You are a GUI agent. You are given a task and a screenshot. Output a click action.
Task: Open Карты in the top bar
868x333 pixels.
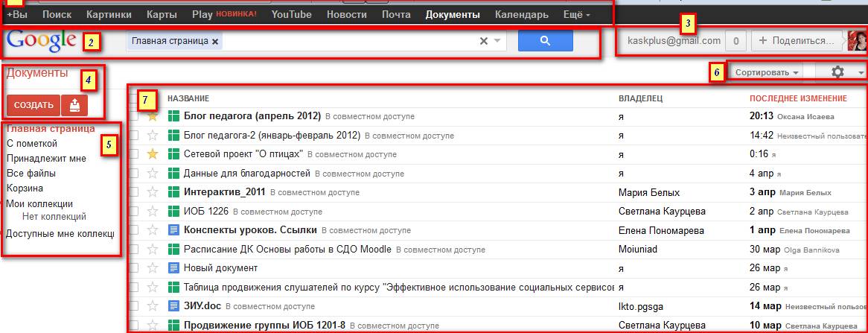pos(162,15)
